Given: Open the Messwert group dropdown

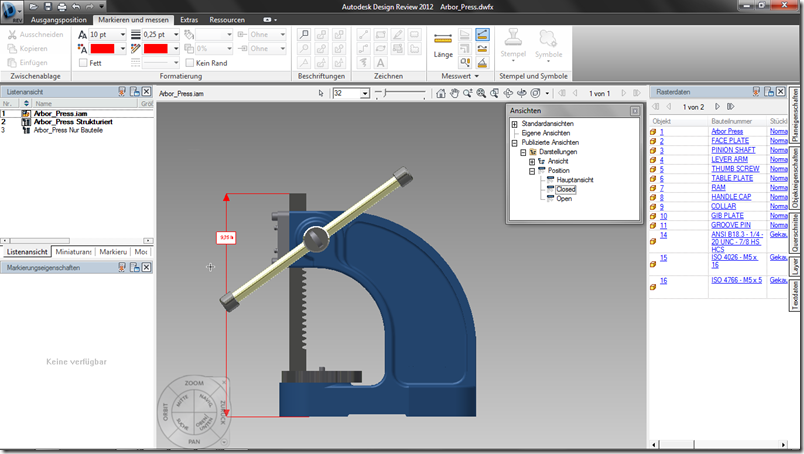Looking at the screenshot, I should pos(477,76).
